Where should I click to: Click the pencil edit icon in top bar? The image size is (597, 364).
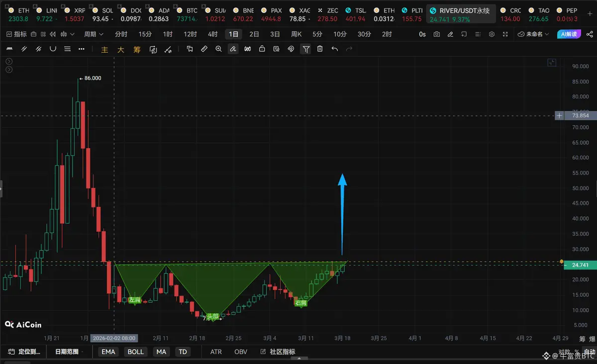450,34
